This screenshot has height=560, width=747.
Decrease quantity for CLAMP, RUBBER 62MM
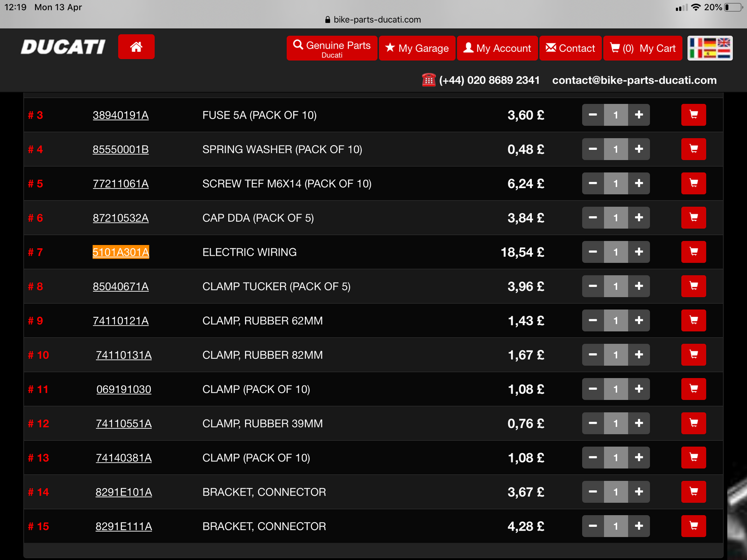point(593,321)
